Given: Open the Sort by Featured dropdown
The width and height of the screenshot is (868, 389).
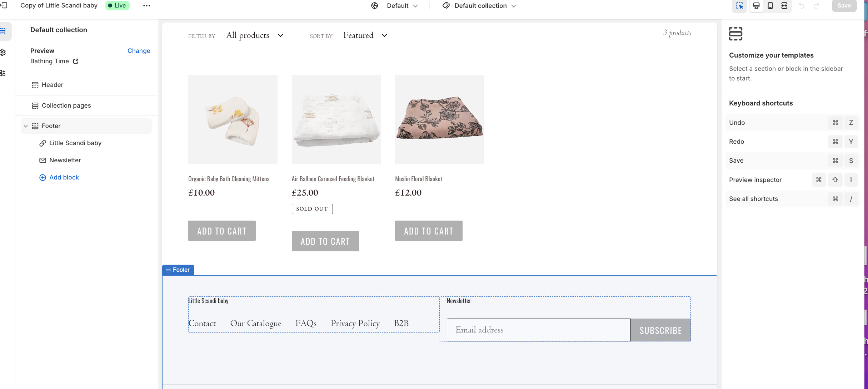Looking at the screenshot, I should (x=365, y=35).
